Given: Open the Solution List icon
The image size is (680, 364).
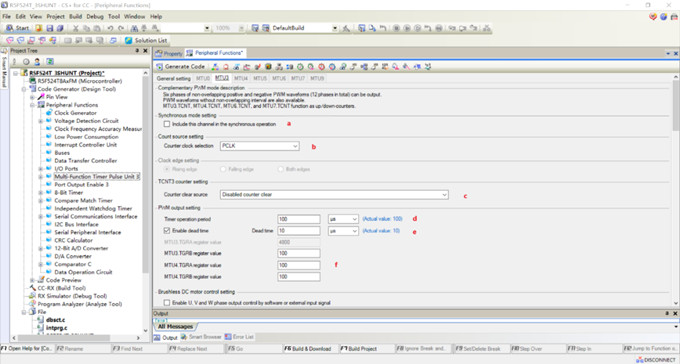Looking at the screenshot, I should 128,40.
